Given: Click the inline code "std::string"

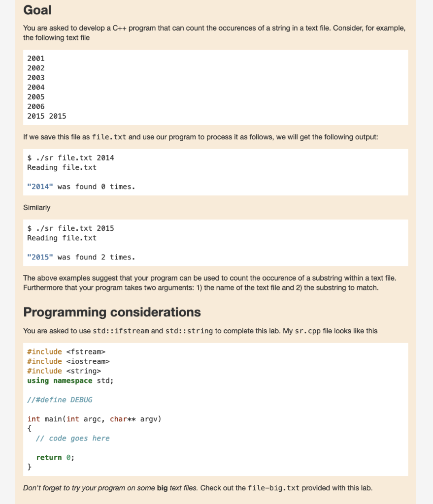Looking at the screenshot, I should pyautogui.click(x=189, y=331).
